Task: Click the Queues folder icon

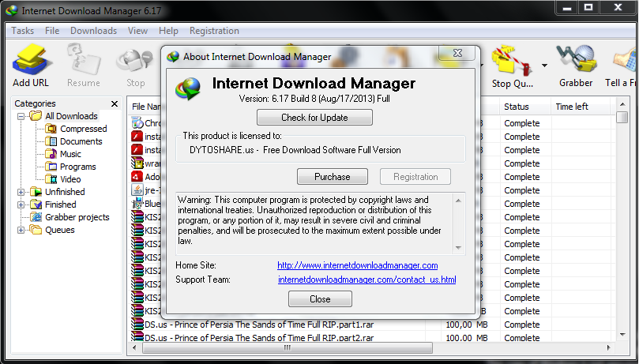Action: click(36, 230)
